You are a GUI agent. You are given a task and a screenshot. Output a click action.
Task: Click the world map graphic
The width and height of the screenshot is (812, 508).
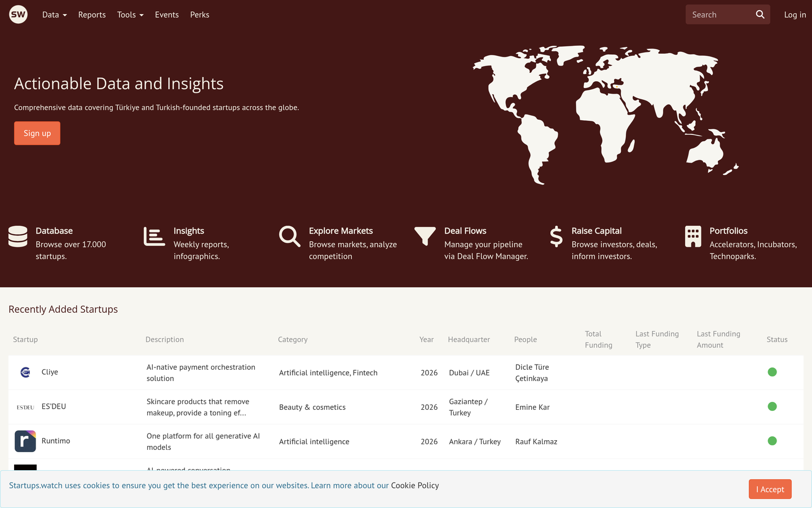coord(606,115)
